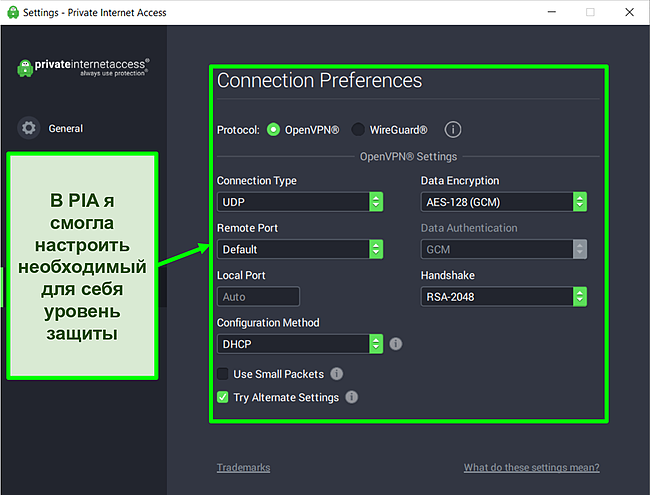Image resolution: width=650 pixels, height=495 pixels.
Task: Open the General settings gear icon
Action: coord(29,128)
